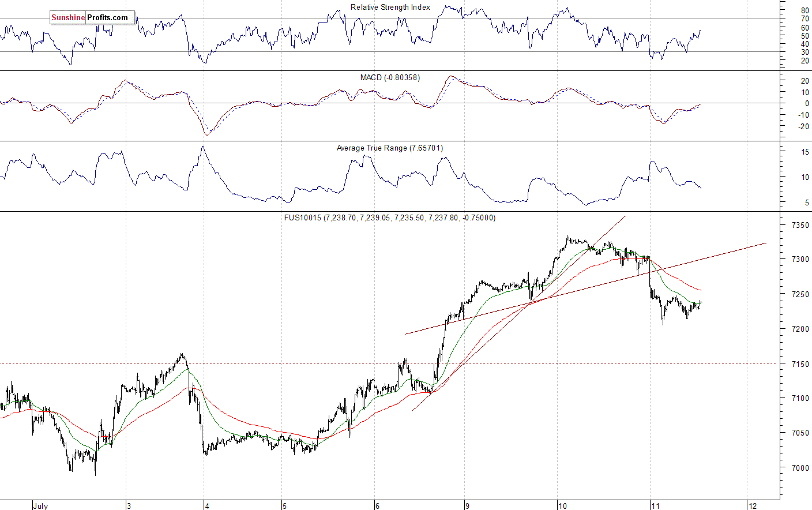Click date axis label 9

(x=468, y=506)
